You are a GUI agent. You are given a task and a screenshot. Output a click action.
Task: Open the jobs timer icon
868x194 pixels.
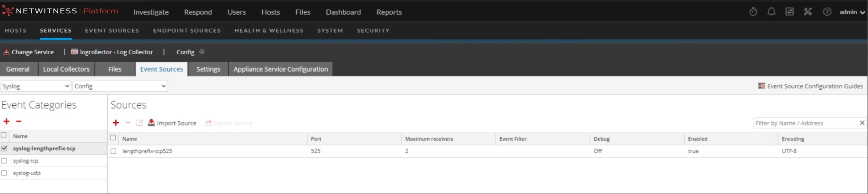[753, 12]
